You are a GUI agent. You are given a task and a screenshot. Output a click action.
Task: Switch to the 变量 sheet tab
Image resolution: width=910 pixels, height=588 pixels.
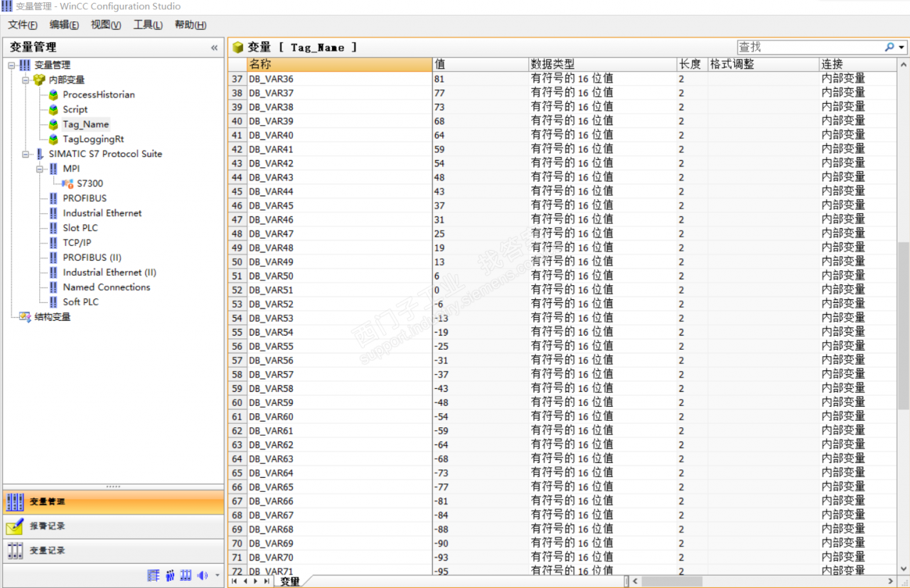pyautogui.click(x=290, y=581)
